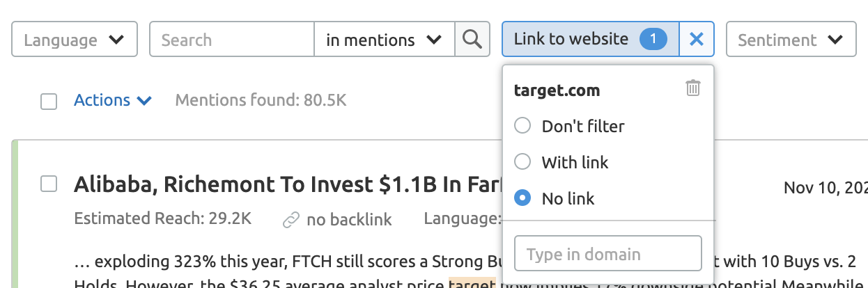Image resolution: width=868 pixels, height=288 pixels.
Task: Select the Don't filter radio option
Action: point(522,126)
